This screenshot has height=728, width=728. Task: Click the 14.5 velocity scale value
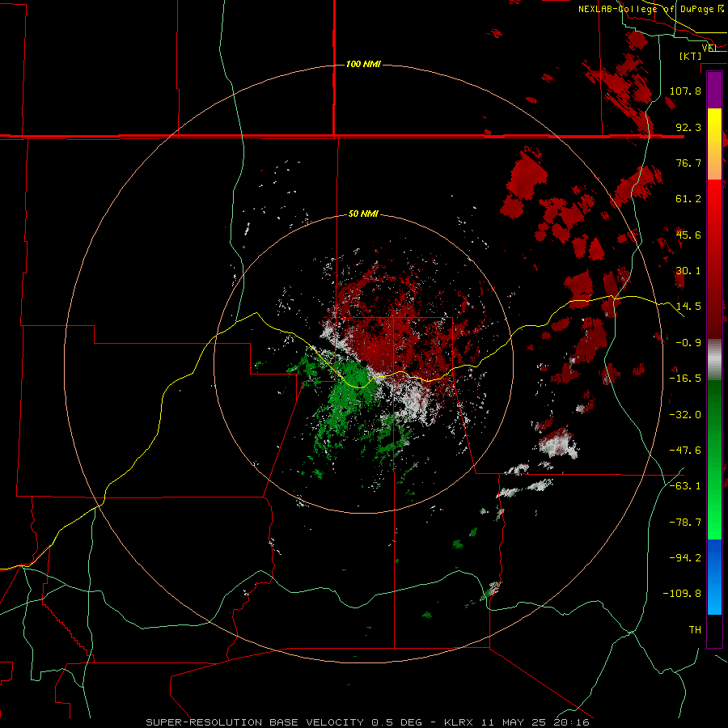click(x=688, y=307)
